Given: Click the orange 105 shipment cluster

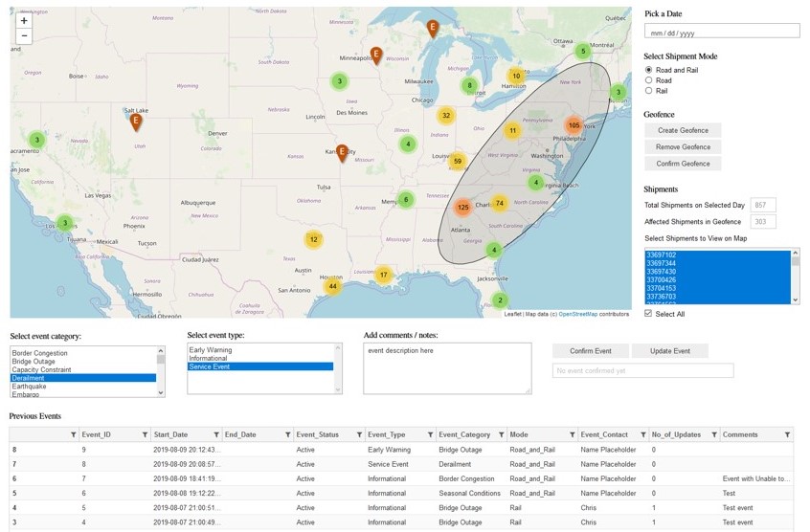Looking at the screenshot, I should pyautogui.click(x=574, y=125).
